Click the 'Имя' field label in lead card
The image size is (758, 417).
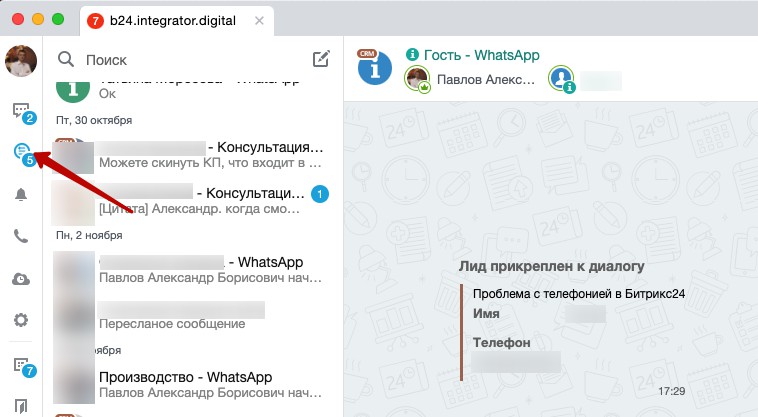(486, 314)
